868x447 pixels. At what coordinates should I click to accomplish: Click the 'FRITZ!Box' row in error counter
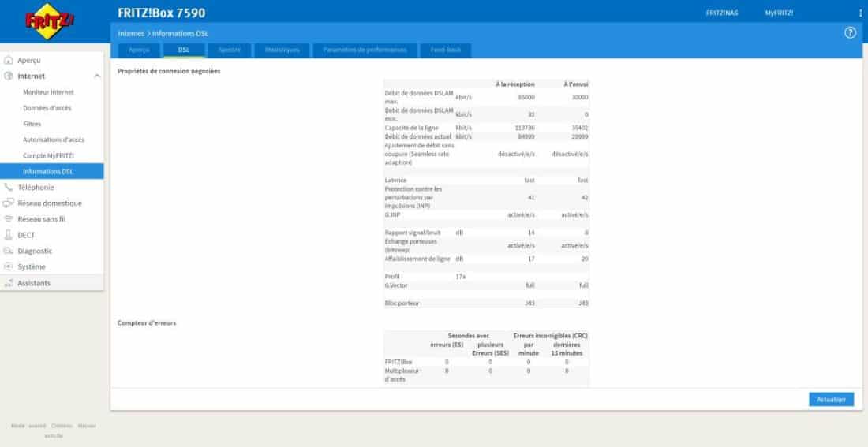398,363
